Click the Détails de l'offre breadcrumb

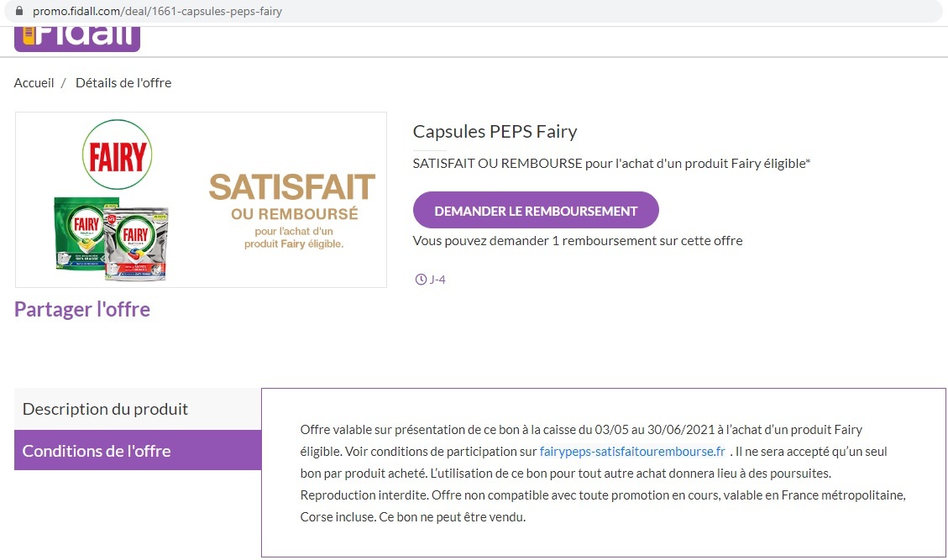pos(123,82)
